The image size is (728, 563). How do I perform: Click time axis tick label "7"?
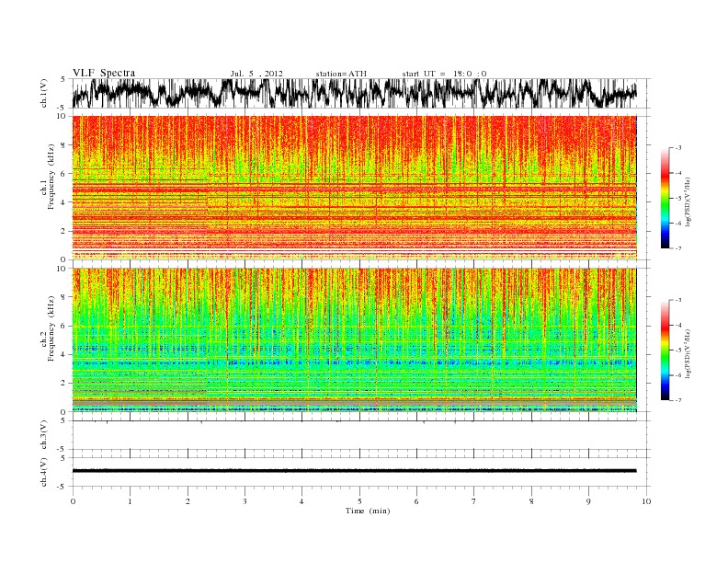[x=474, y=501]
